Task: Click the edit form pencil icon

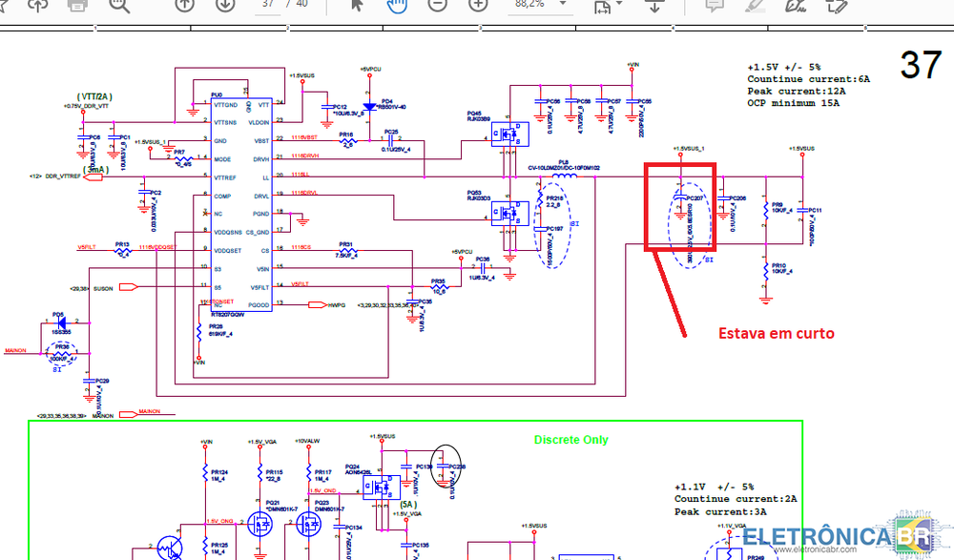Action: click(x=838, y=5)
